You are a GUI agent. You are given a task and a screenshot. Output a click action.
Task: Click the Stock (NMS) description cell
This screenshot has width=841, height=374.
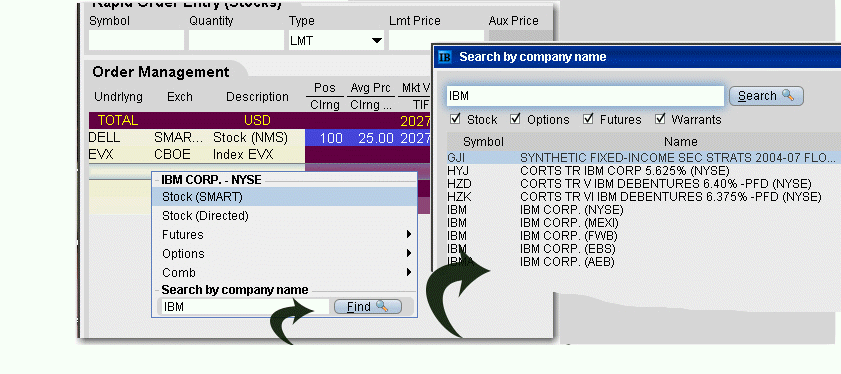250,138
